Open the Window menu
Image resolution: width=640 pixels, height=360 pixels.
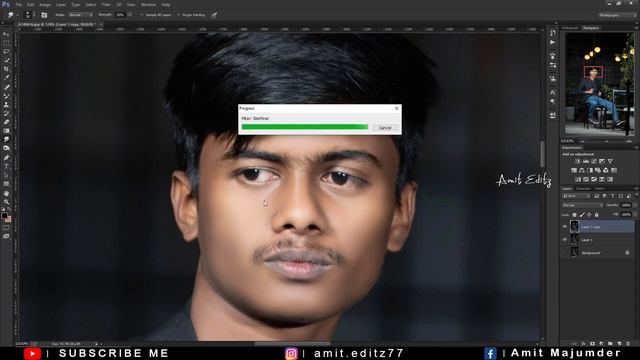click(148, 4)
